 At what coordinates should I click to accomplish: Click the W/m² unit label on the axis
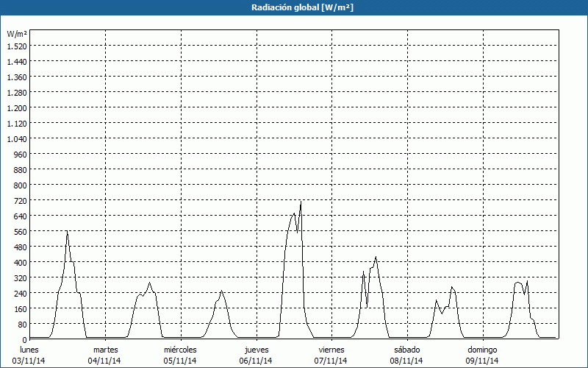tap(17, 34)
